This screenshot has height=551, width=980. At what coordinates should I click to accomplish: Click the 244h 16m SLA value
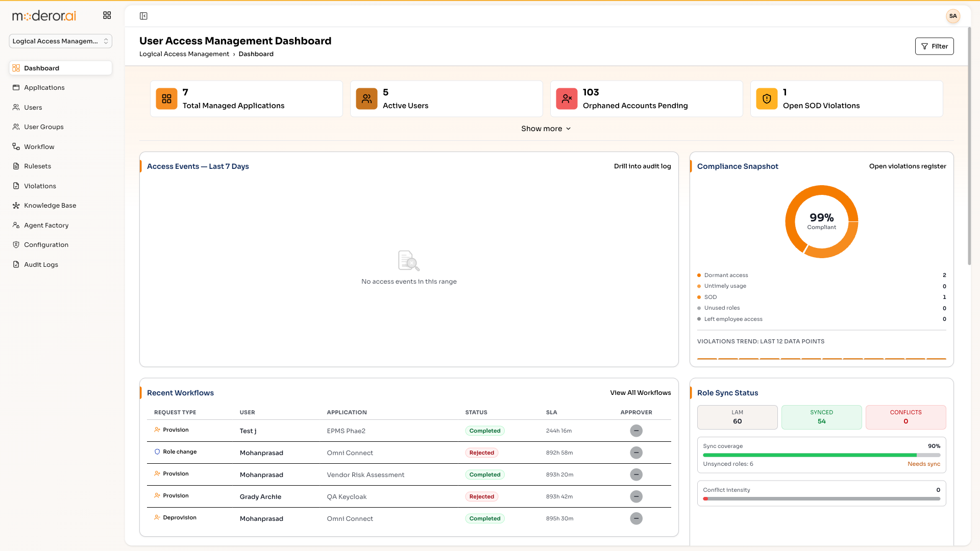[x=558, y=431]
